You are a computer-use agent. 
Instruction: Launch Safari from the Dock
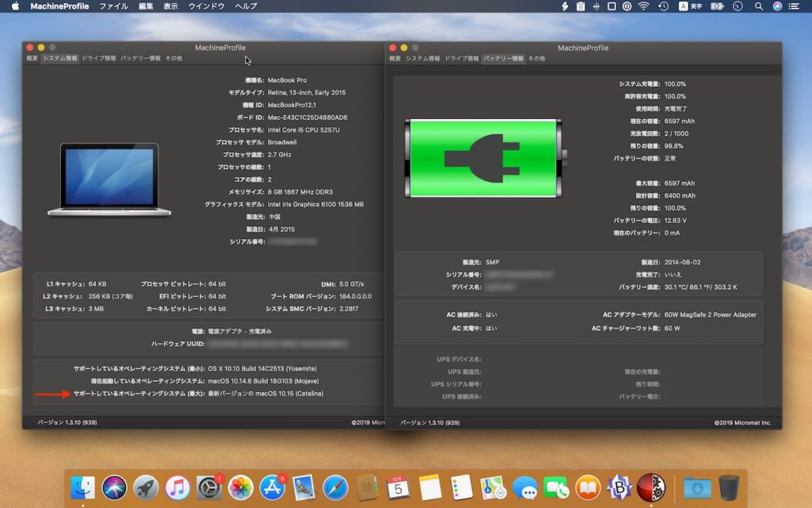tap(335, 488)
